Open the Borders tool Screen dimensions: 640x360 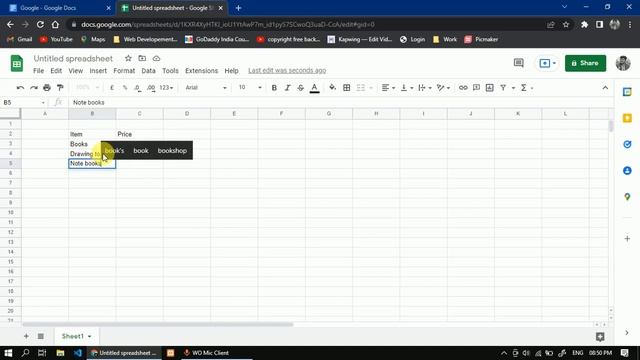[x=347, y=88]
